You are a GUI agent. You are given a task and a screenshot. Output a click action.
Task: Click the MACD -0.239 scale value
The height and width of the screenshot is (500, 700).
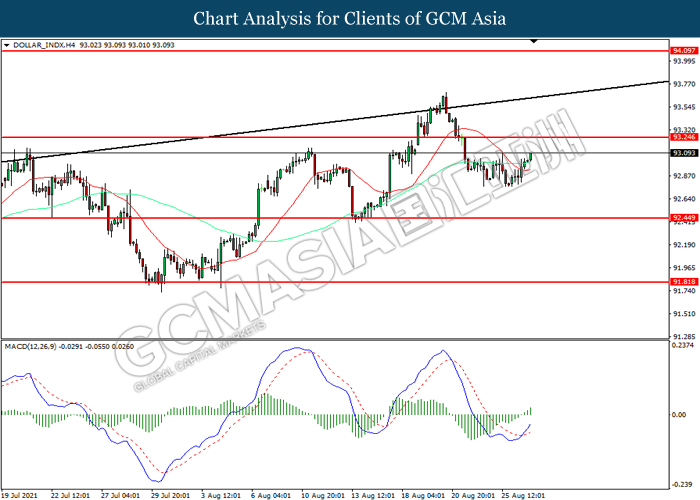point(683,484)
